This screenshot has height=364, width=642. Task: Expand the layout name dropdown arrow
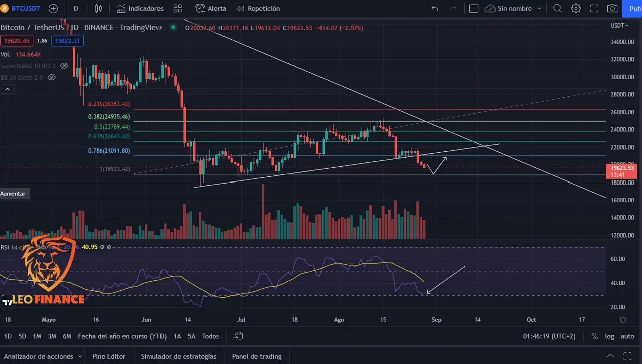point(539,9)
